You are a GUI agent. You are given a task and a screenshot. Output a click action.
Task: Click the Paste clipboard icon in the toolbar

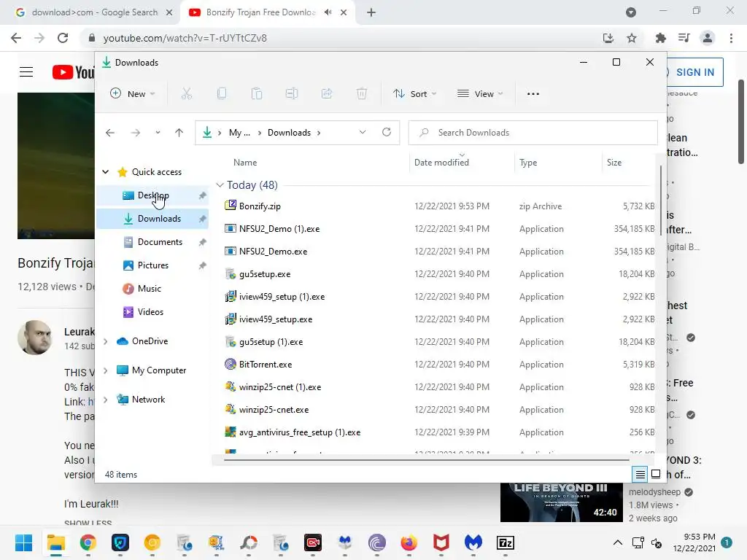pos(257,94)
